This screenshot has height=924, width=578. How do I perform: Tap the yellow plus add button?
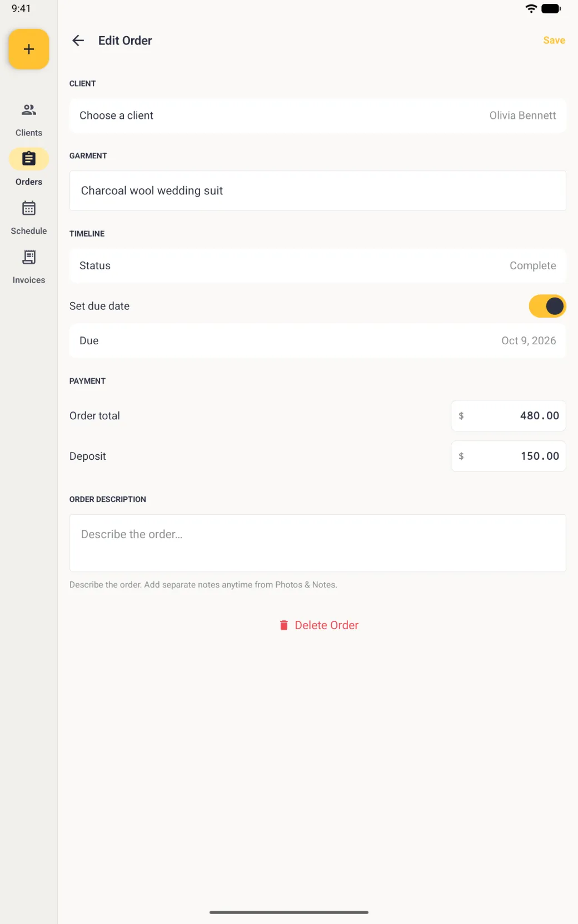(x=28, y=49)
